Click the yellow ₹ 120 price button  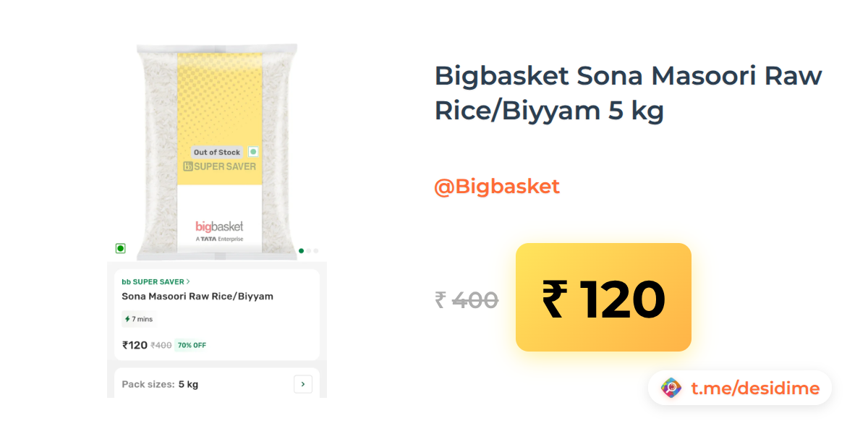coord(603,297)
